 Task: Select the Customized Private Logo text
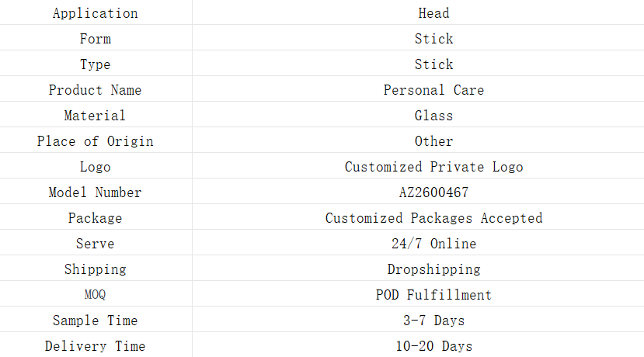click(x=433, y=167)
